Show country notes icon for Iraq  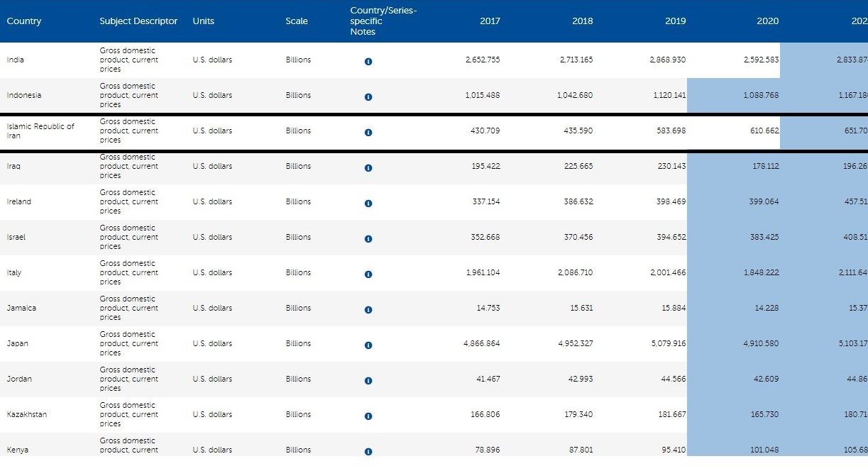point(368,168)
